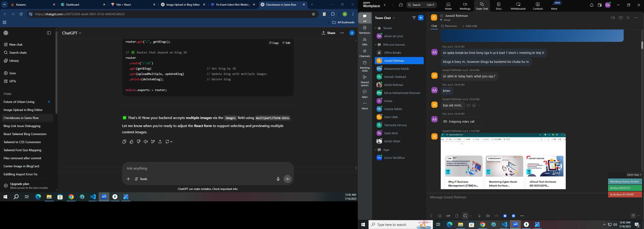The image size is (644, 229).
Task: Click thumbs down on ChatGPT response
Action: click(138, 142)
